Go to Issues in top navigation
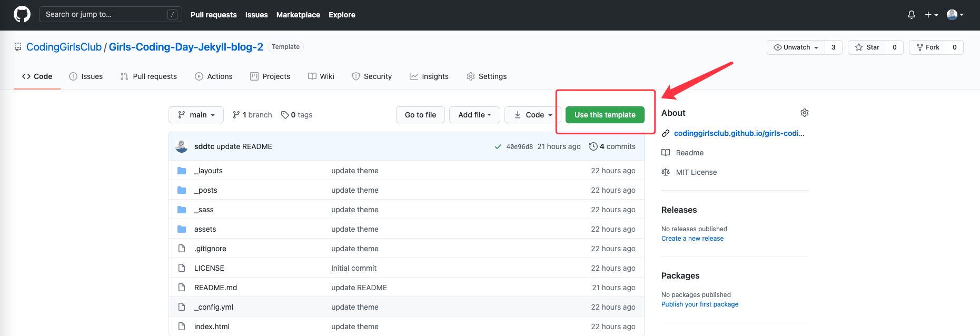 (x=256, y=15)
